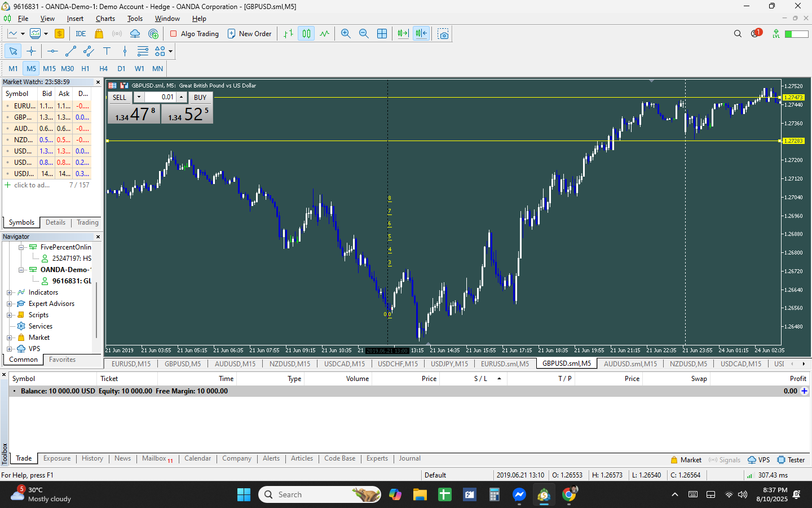The width and height of the screenshot is (812, 508).
Task: Zoom out of the chart
Action: [x=364, y=34]
